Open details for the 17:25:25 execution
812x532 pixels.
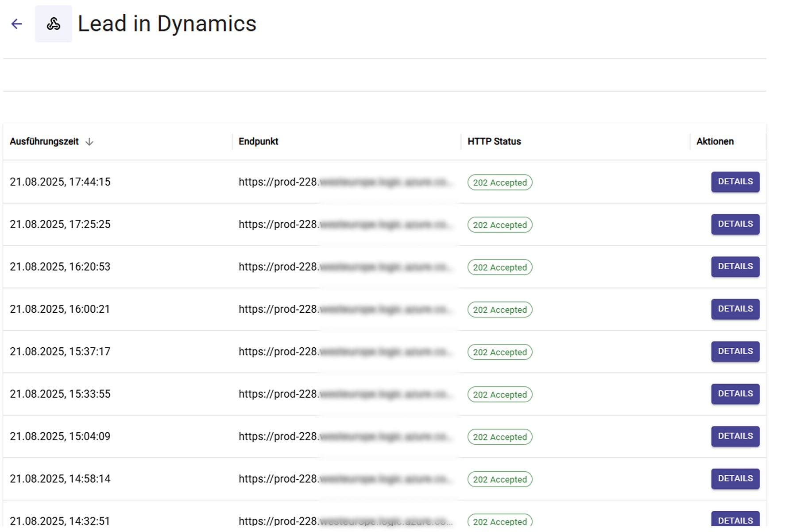[x=735, y=225]
